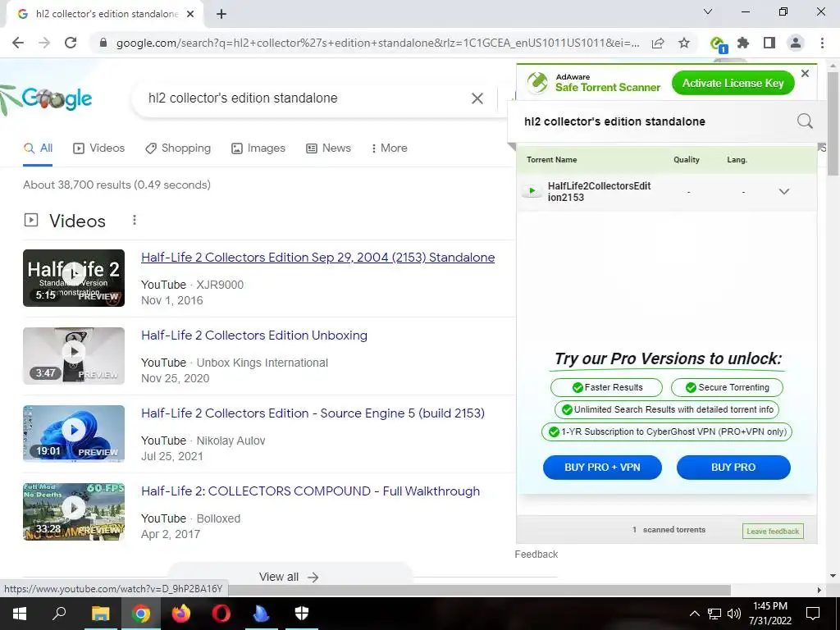Open Half-Life 2 Collectors Edition Unboxing link
Screen dimensions: 840x630
pyautogui.click(x=254, y=336)
